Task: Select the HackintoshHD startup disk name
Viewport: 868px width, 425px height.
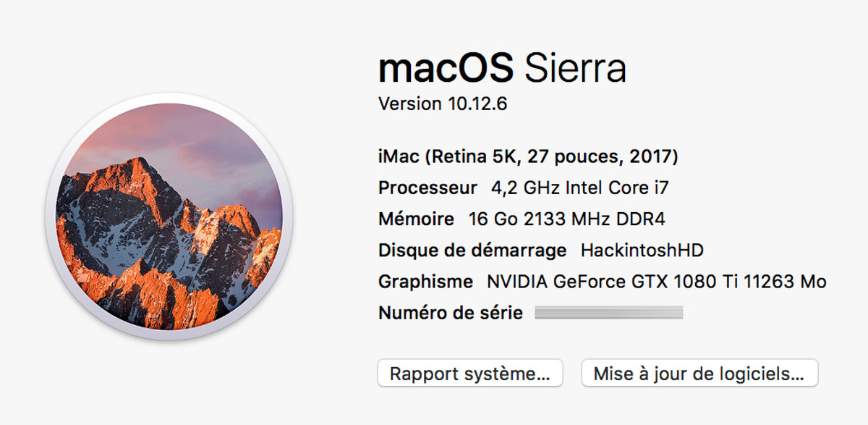Action: [x=642, y=251]
